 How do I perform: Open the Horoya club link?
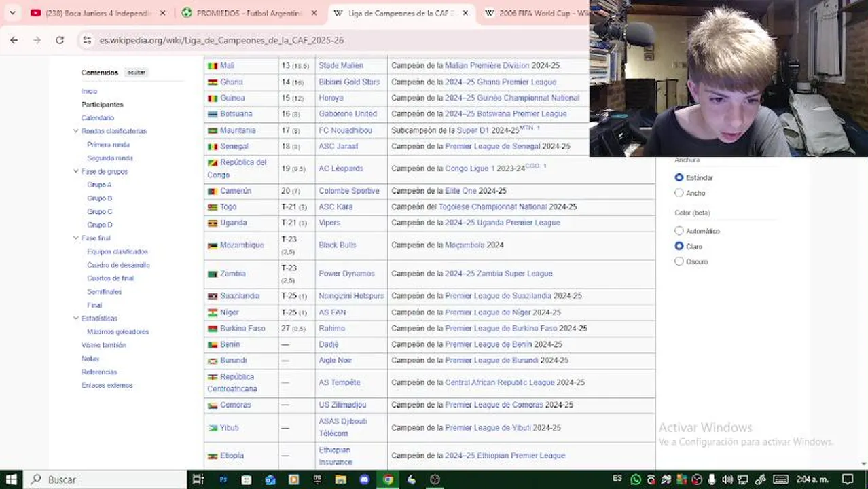[x=331, y=98]
